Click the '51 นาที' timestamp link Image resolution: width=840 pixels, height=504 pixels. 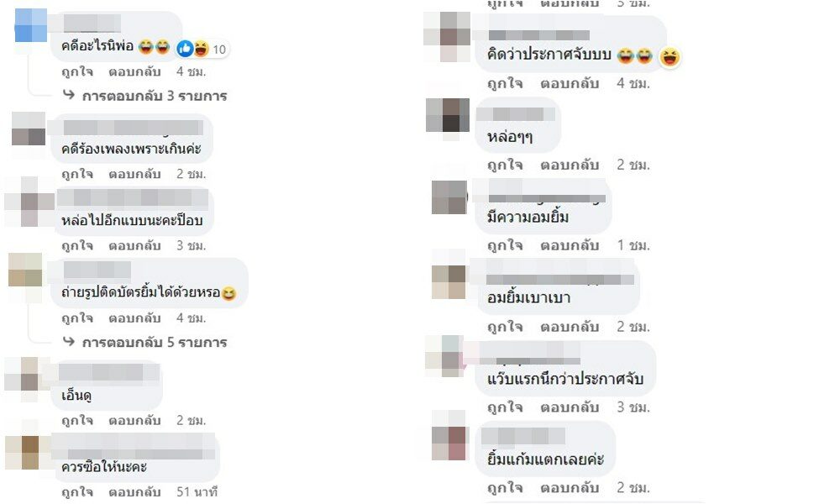tap(197, 491)
